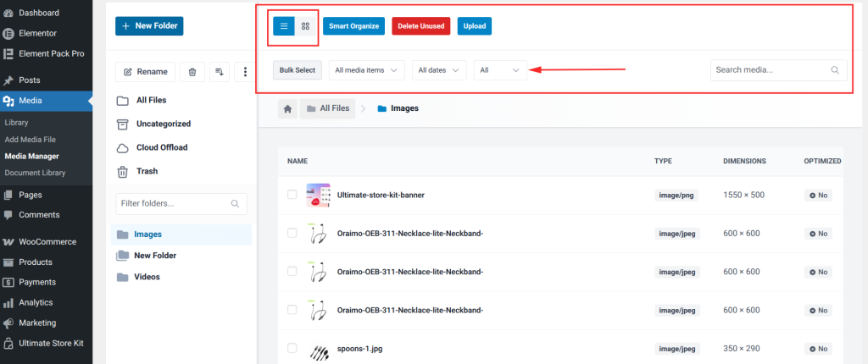Click the Filter folders input field
868x364 pixels.
tap(181, 203)
